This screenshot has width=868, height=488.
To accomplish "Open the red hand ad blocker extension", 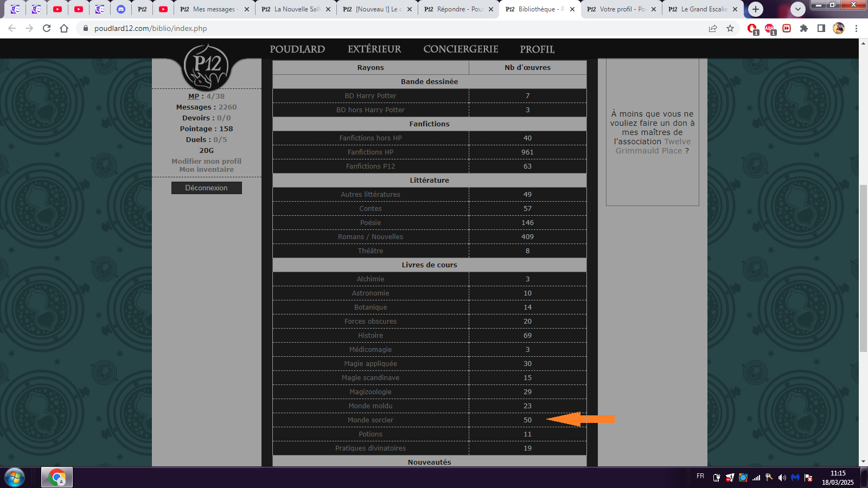I will pos(752,29).
